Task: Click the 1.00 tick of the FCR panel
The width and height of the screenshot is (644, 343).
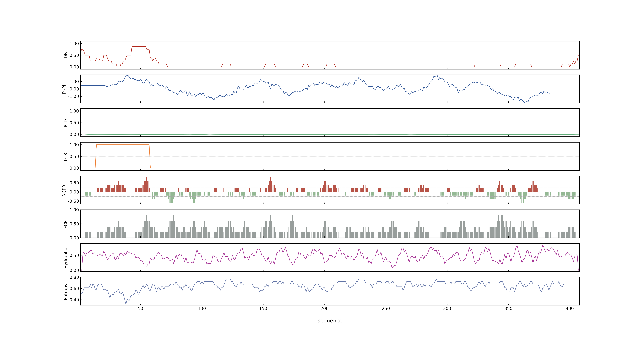Action: [74, 210]
